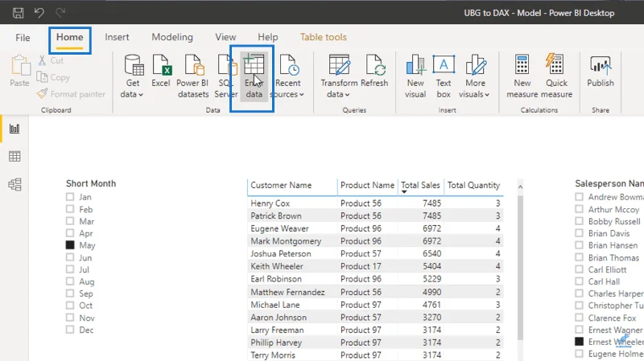This screenshot has width=644, height=361.
Task: Click Keith Wheeler customer cell
Action: tap(277, 266)
